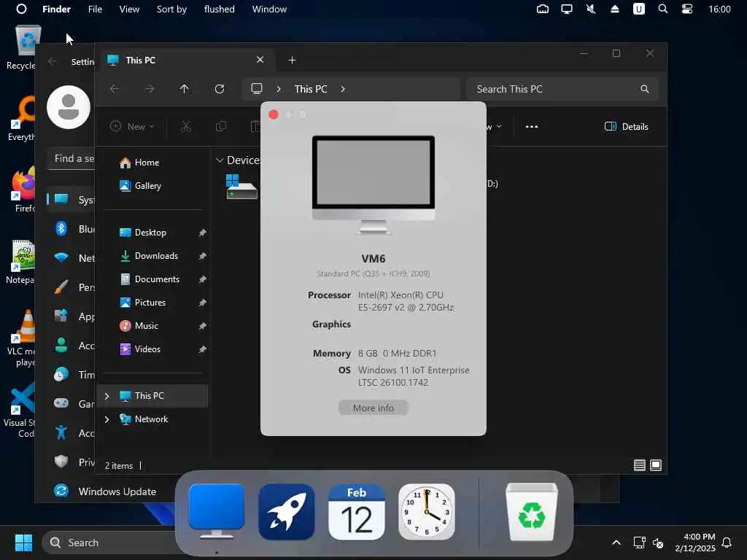
Task: Click the Settings back arrow
Action: click(x=52, y=61)
